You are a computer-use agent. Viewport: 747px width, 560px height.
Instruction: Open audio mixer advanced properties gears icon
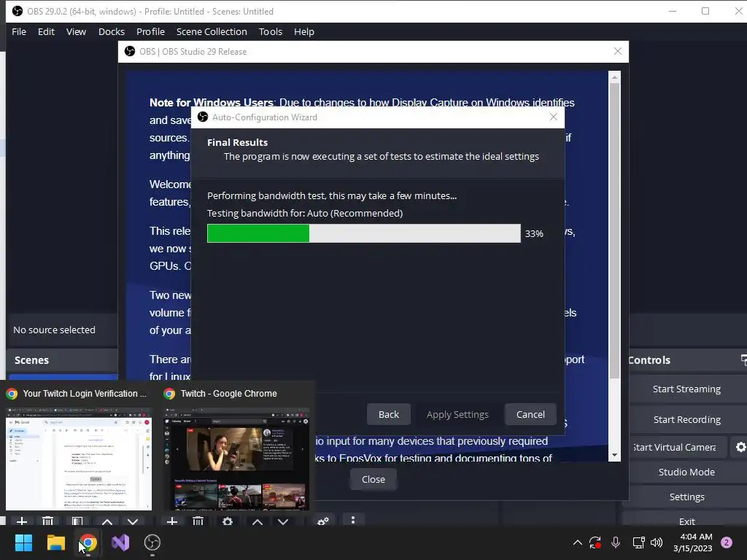click(323, 521)
